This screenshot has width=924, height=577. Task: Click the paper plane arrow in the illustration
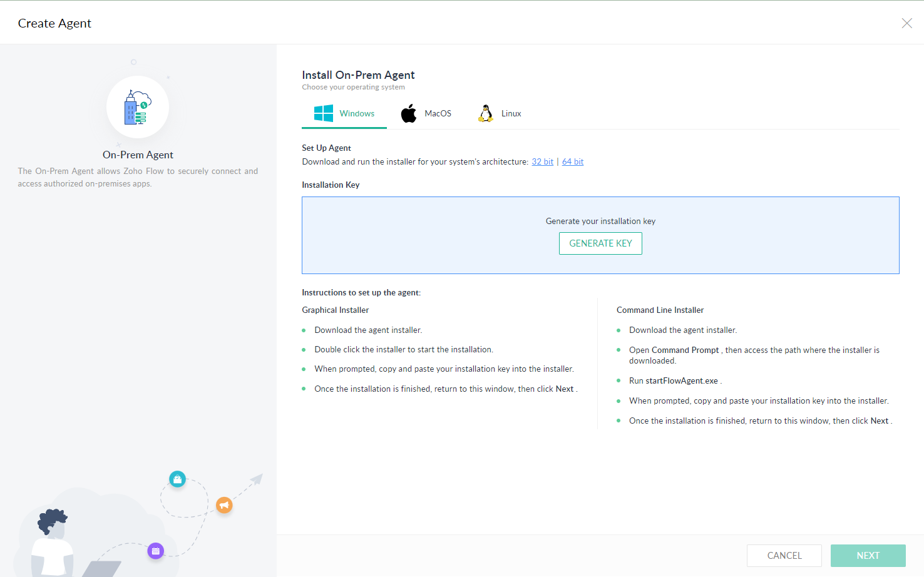(x=256, y=479)
